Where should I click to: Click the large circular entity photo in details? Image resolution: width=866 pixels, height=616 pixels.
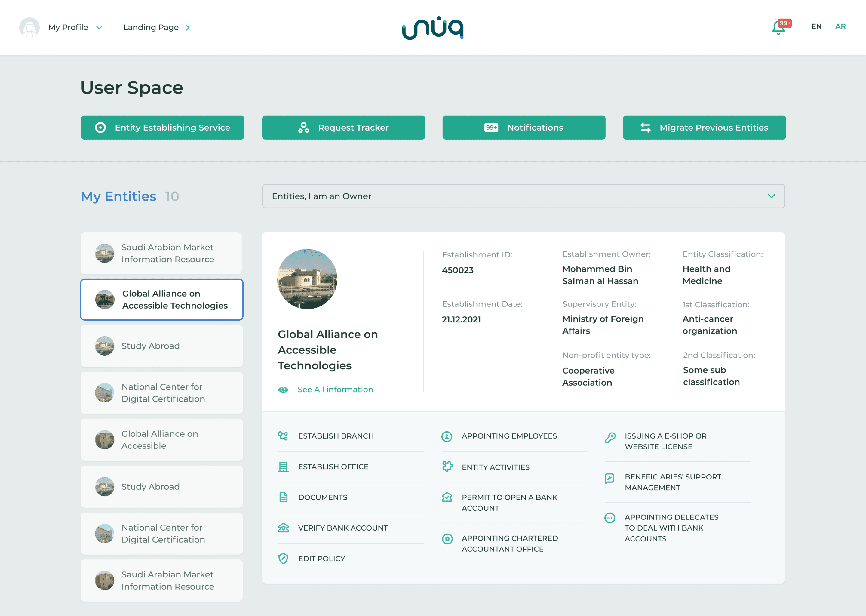[307, 279]
